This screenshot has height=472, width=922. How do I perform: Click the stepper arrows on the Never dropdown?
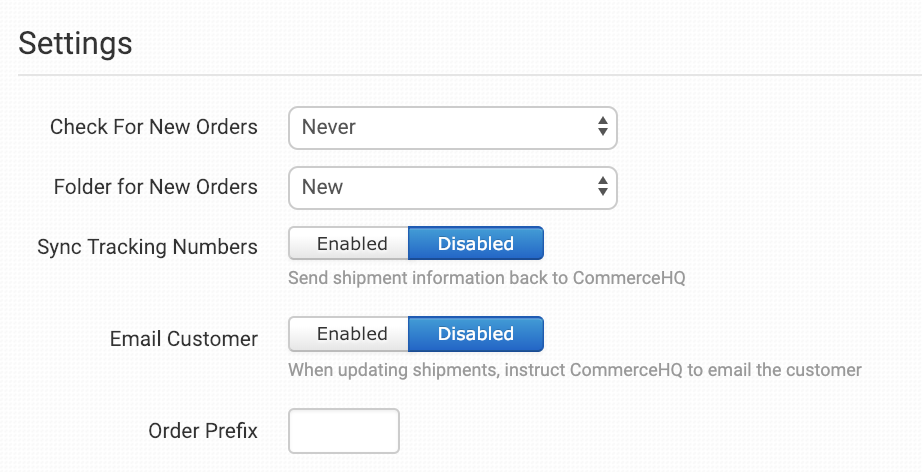tap(603, 128)
